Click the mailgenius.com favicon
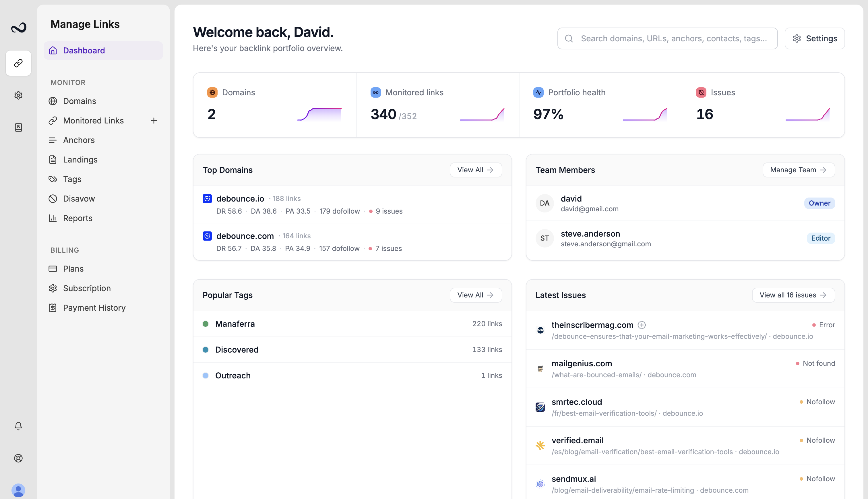868x499 pixels. pos(540,369)
